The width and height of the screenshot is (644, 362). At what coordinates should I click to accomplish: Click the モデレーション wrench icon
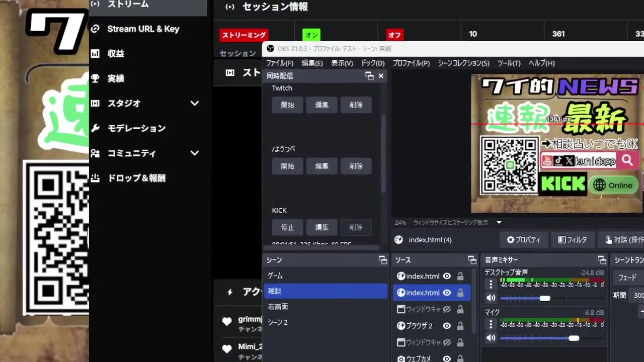coord(95,128)
